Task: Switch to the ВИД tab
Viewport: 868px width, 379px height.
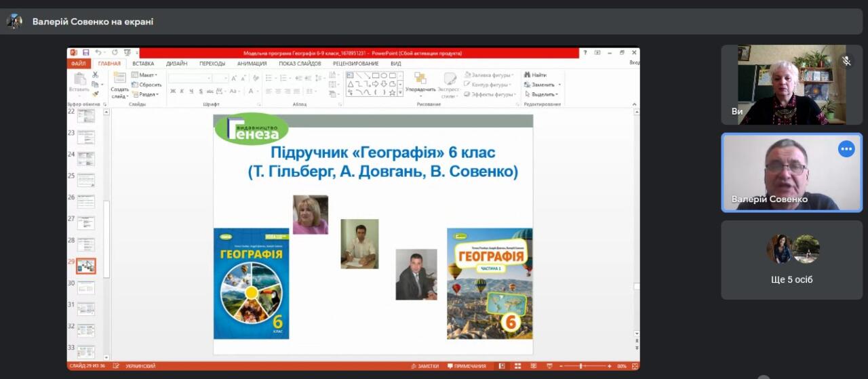Action: pos(396,64)
